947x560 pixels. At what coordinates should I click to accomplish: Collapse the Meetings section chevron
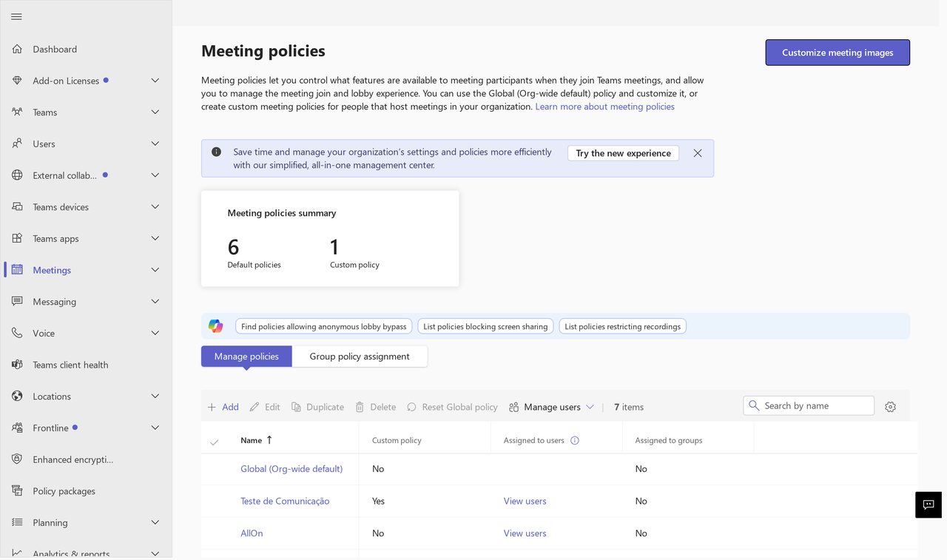point(155,270)
